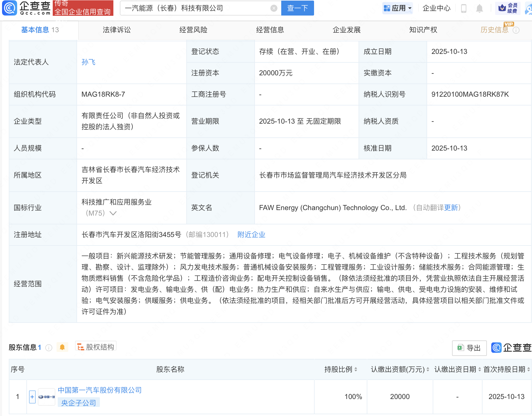532x416 pixels.
Task: Expand shareholder row with plus button
Action: click(32, 397)
